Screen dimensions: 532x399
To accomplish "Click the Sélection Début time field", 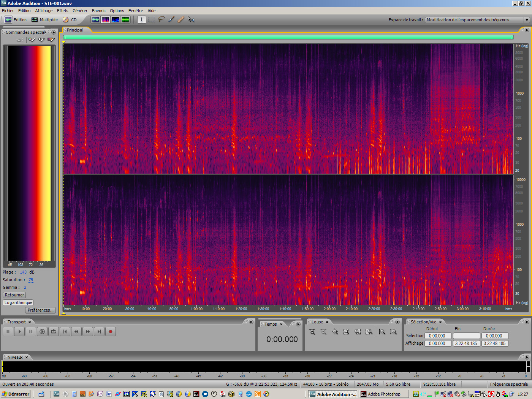I will tap(438, 336).
